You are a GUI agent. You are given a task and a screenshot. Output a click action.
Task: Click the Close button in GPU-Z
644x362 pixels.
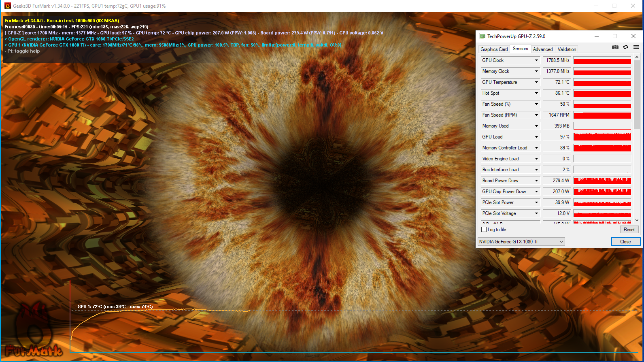click(x=625, y=242)
